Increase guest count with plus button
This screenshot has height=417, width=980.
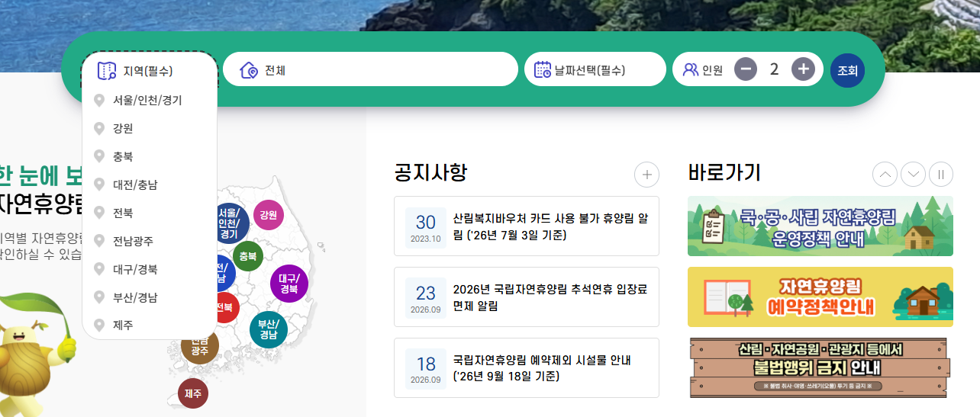point(802,69)
